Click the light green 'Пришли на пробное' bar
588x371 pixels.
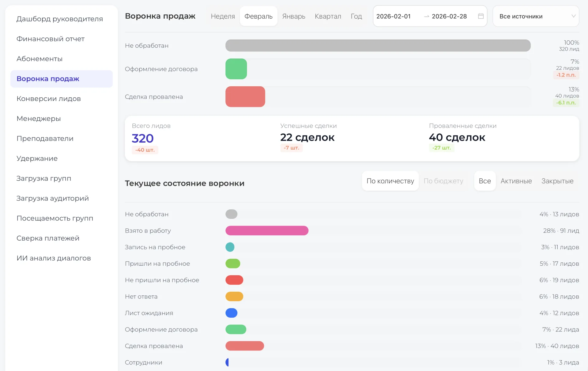(233, 264)
